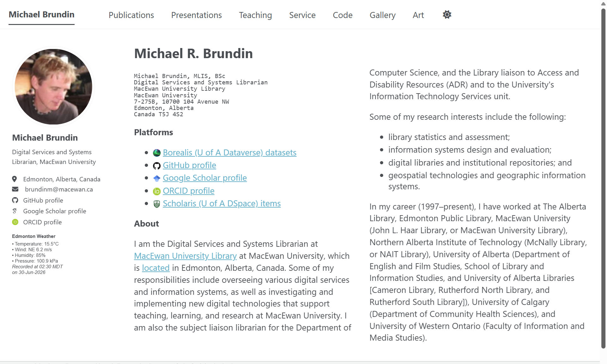Image resolution: width=607 pixels, height=364 pixels.
Task: Go to the Teaching section
Action: click(255, 15)
